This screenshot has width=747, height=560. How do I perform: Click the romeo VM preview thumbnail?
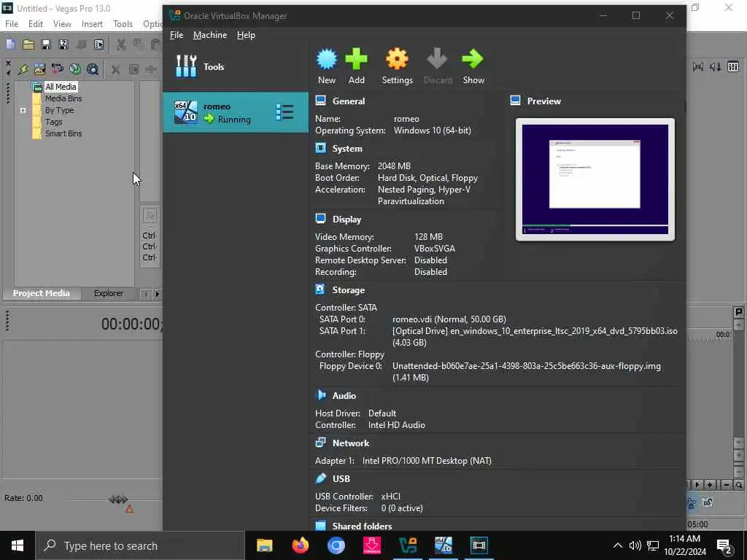click(595, 179)
